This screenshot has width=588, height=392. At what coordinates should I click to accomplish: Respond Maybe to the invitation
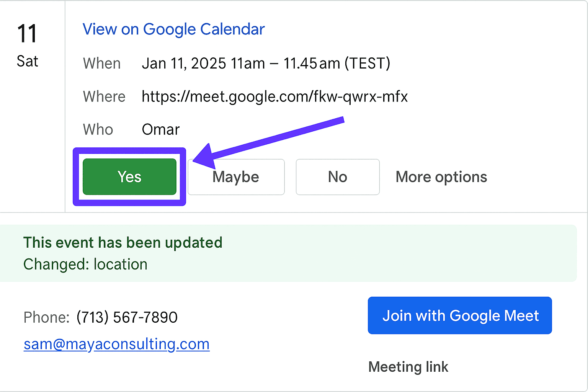point(236,177)
